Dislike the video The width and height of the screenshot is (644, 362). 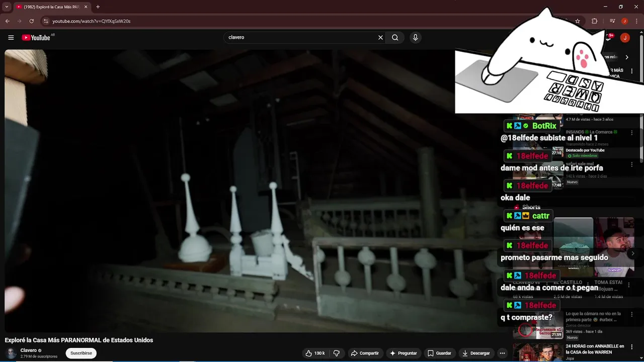(337, 353)
